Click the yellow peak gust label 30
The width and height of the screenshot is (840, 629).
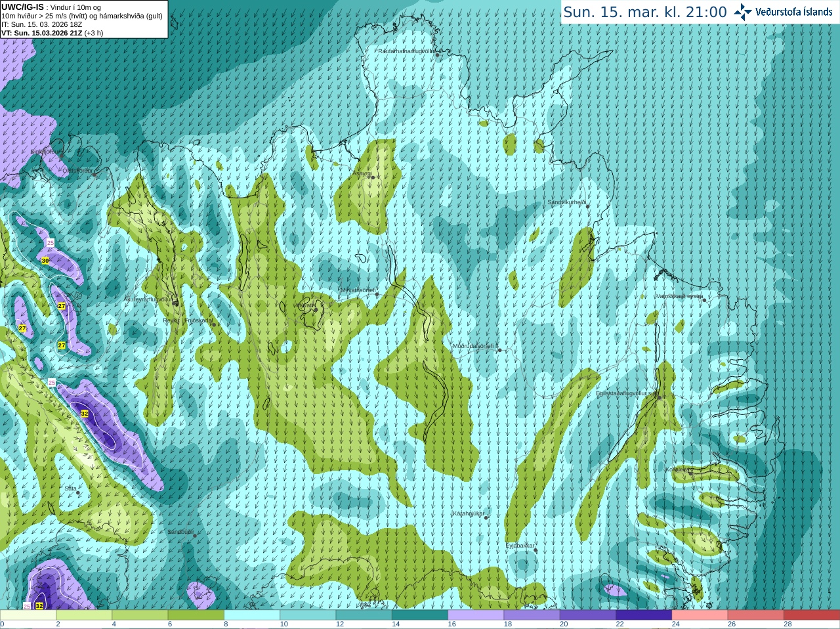point(45,261)
